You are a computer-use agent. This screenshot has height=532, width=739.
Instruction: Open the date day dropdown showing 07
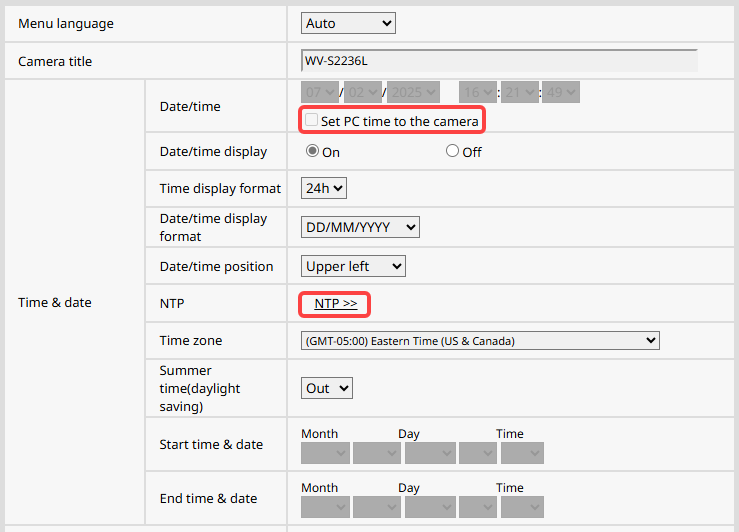click(319, 92)
